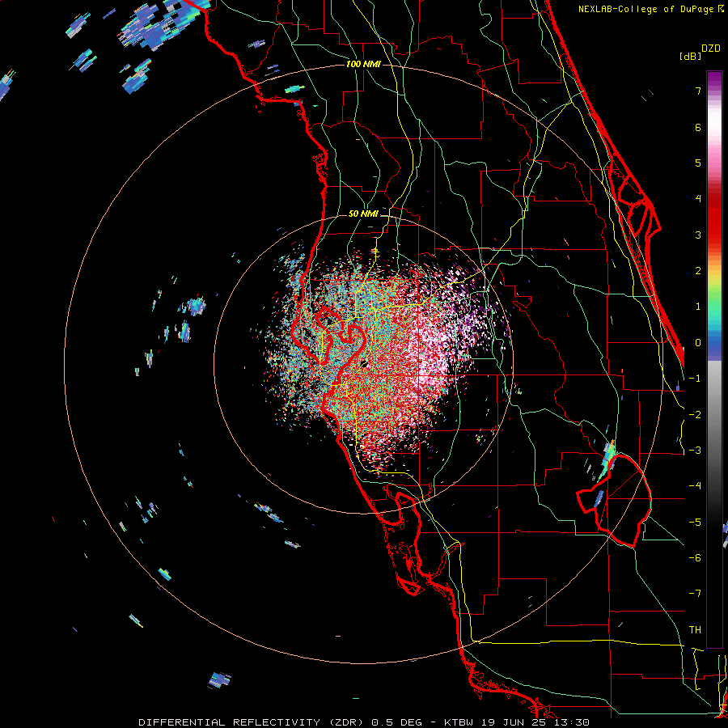
Task: Click the 100 NMI range ring label
Action: (363, 64)
